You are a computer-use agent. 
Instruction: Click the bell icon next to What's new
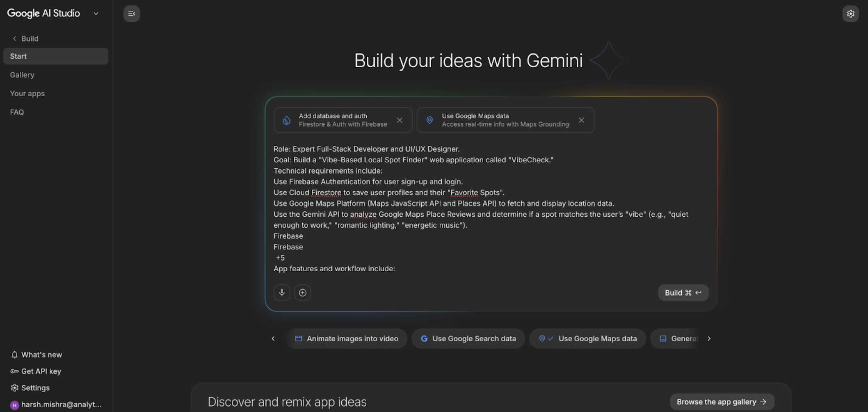14,355
